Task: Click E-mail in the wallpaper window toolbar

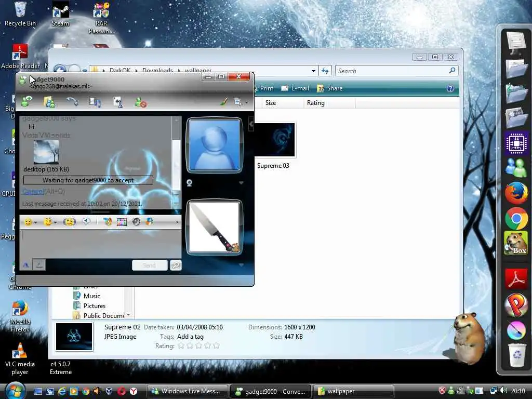Action: click(x=295, y=88)
